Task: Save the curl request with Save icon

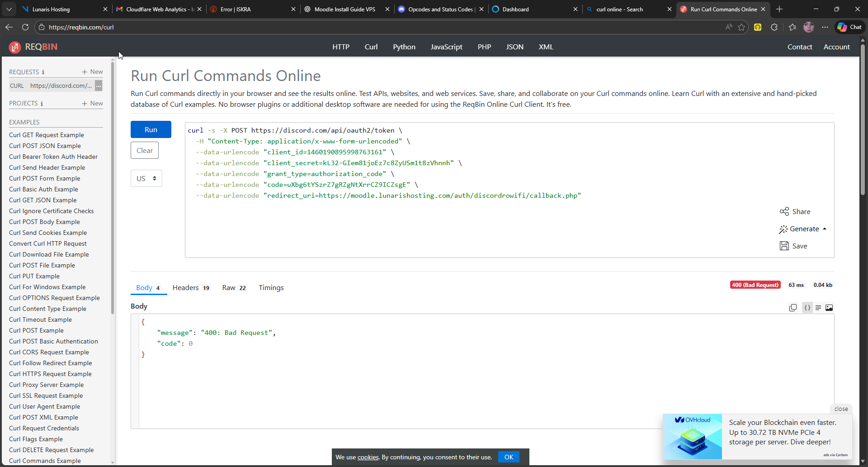Action: tap(784, 246)
